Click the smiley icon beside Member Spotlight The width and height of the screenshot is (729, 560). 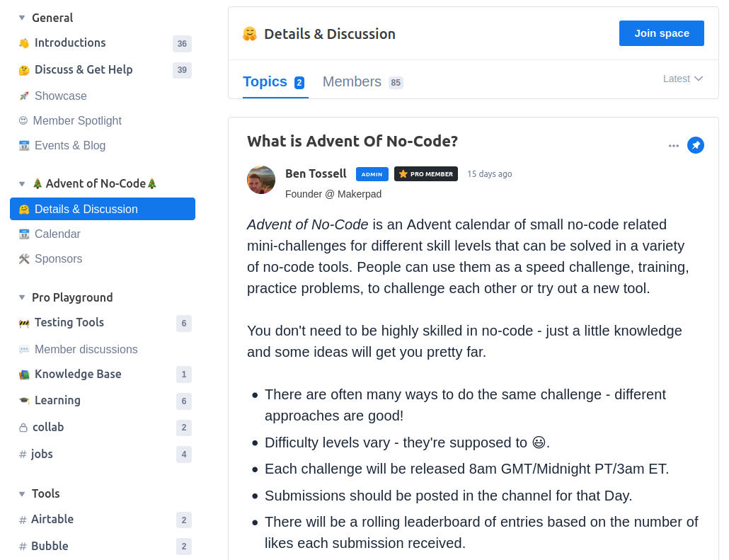coord(23,120)
